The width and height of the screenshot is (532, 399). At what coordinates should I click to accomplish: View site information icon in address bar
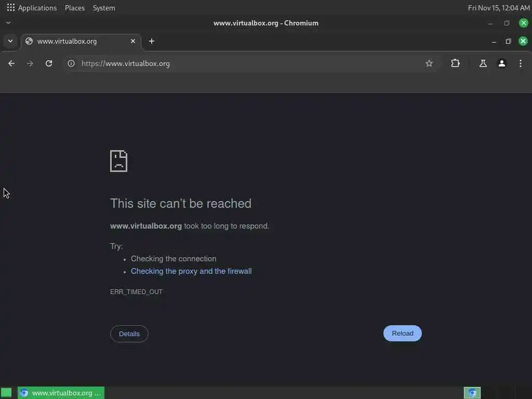(71, 63)
